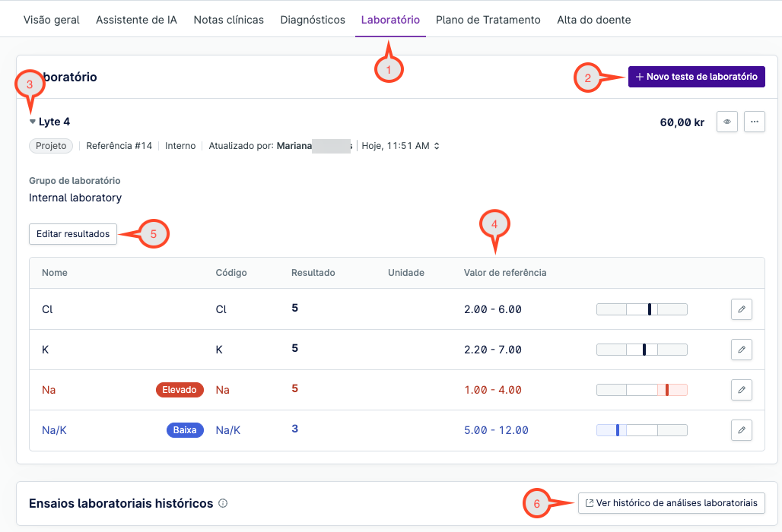The width and height of the screenshot is (782, 532).
Task: Click the Elevado badge on the Na row
Action: (x=180, y=390)
